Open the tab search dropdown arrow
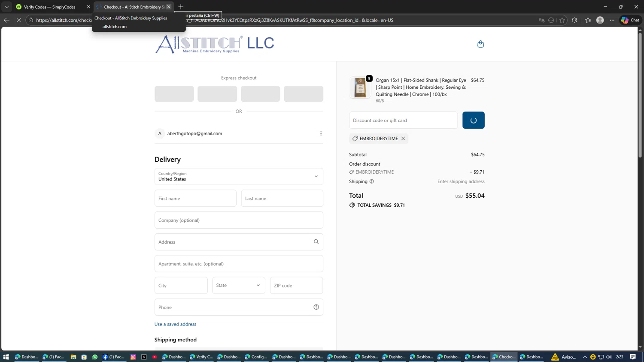This screenshot has width=644, height=362. coord(6,7)
